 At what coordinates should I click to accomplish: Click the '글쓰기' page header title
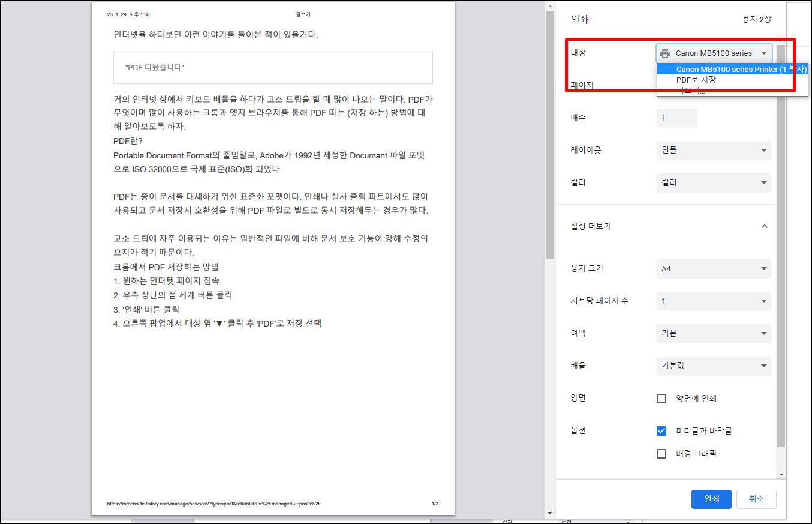point(303,14)
